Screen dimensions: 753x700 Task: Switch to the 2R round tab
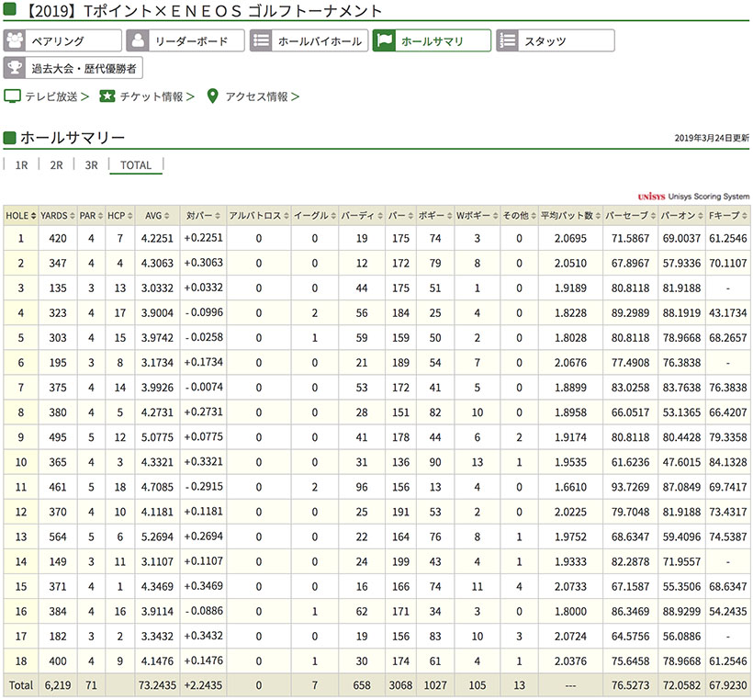(x=57, y=165)
